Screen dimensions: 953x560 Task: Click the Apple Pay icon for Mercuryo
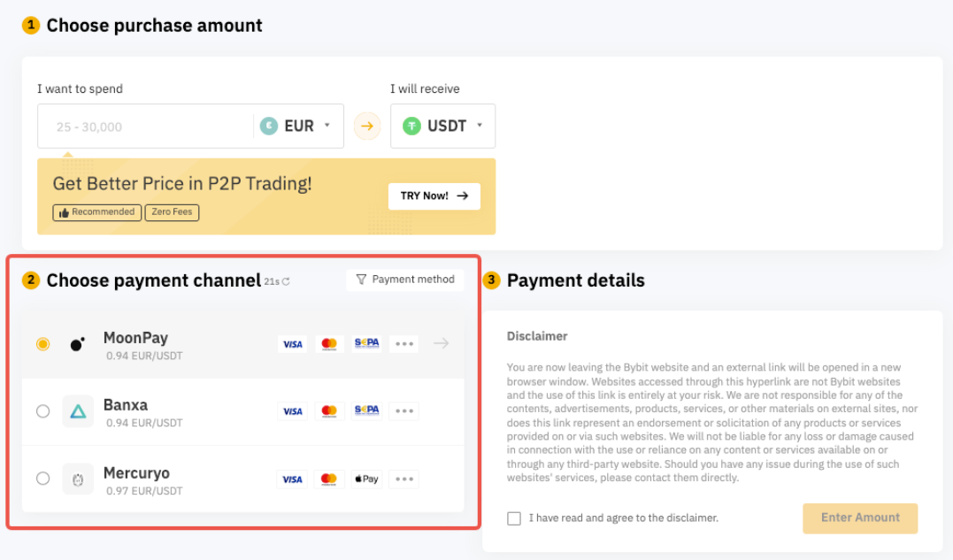point(366,479)
